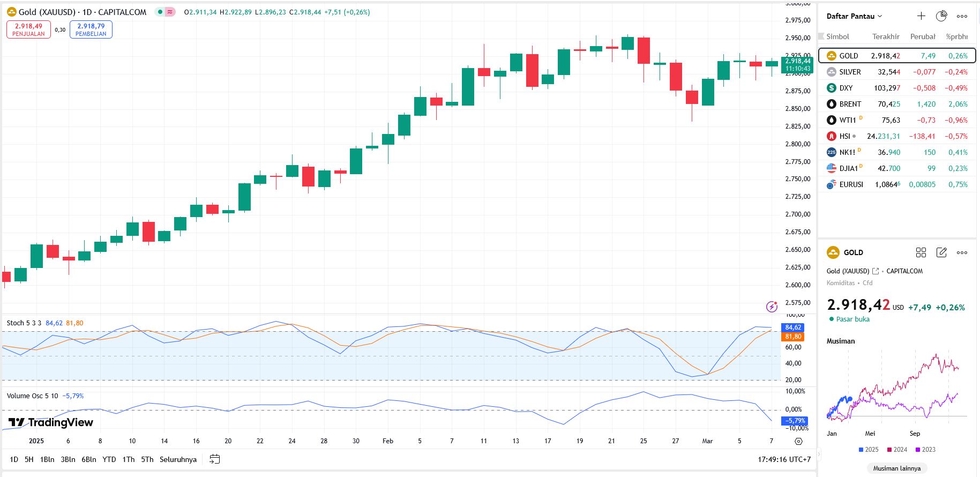980x477 pixels.
Task: Open timezone menu showing UTC+7
Action: tap(784, 459)
